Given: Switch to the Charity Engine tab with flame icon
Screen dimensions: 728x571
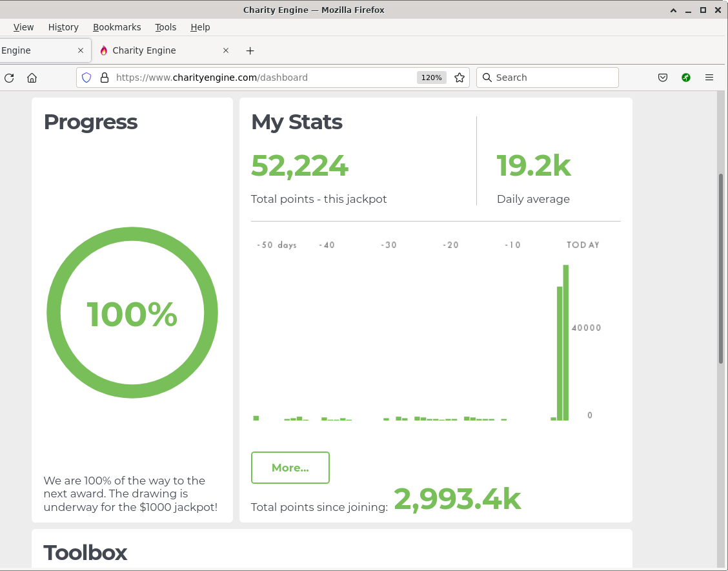Looking at the screenshot, I should click(x=165, y=50).
